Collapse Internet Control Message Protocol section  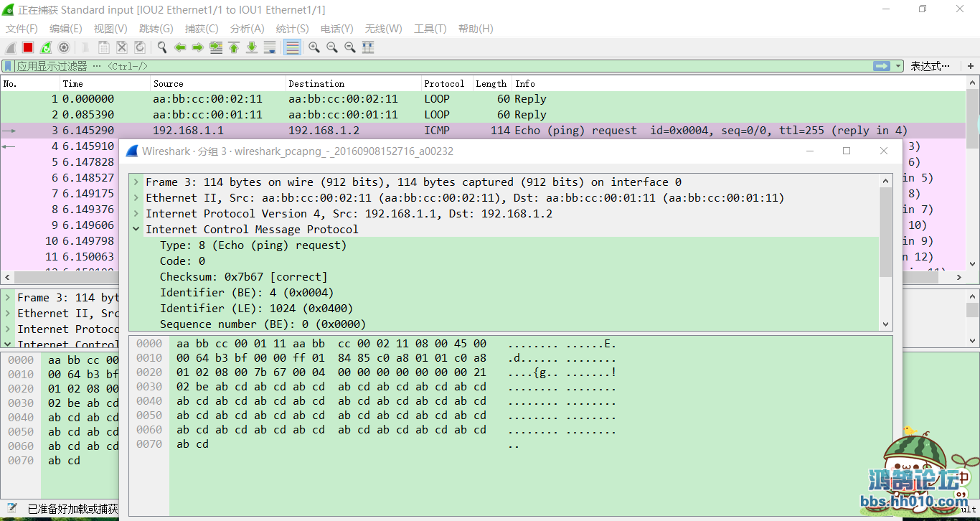pyautogui.click(x=136, y=230)
